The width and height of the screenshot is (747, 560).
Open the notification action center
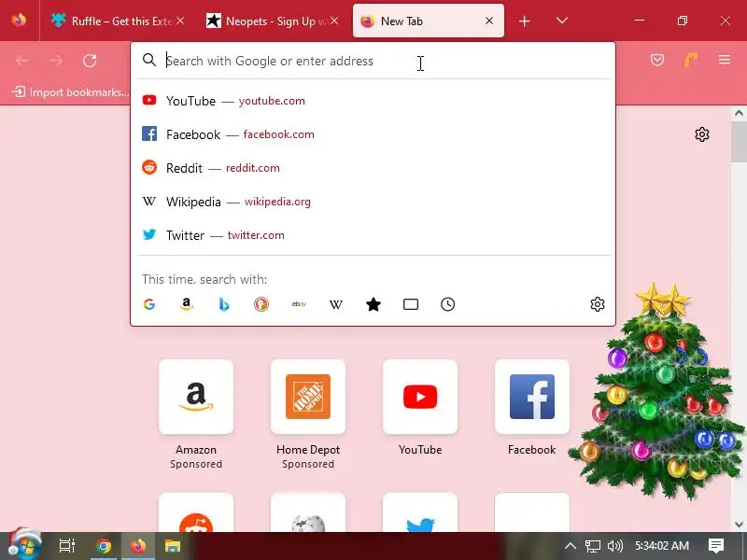click(715, 546)
